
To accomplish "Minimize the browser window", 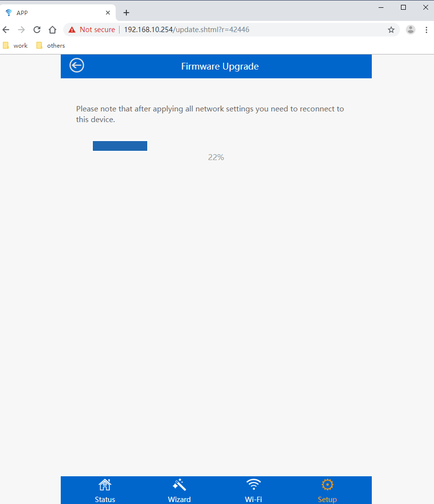I will click(x=381, y=7).
